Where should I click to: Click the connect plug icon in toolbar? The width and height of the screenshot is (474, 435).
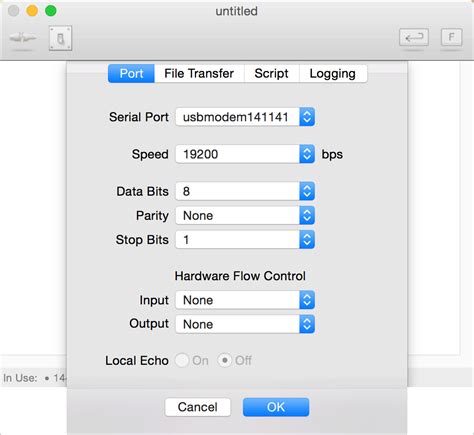point(23,38)
